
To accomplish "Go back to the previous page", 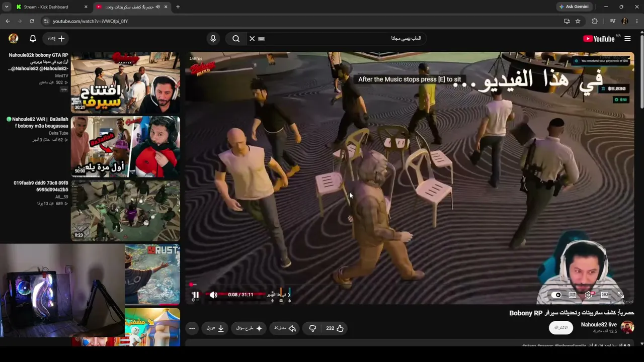I will 8,21.
